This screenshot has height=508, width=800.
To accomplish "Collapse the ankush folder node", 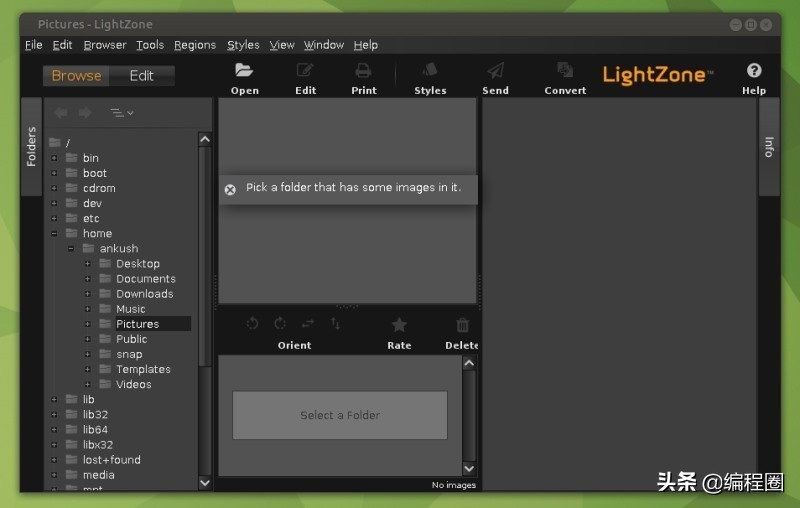I will 71,249.
